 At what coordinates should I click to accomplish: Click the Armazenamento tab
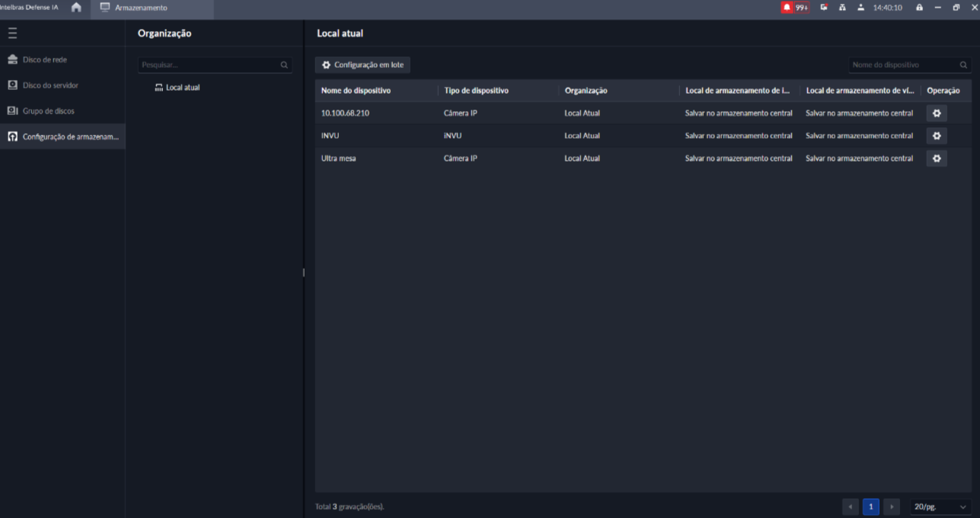[x=141, y=8]
